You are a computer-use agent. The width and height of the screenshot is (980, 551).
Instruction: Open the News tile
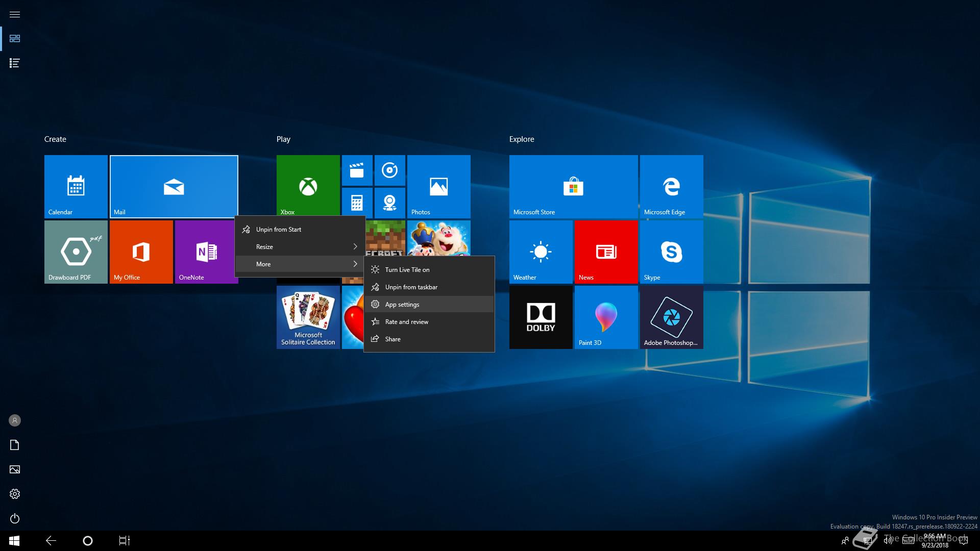coord(606,252)
